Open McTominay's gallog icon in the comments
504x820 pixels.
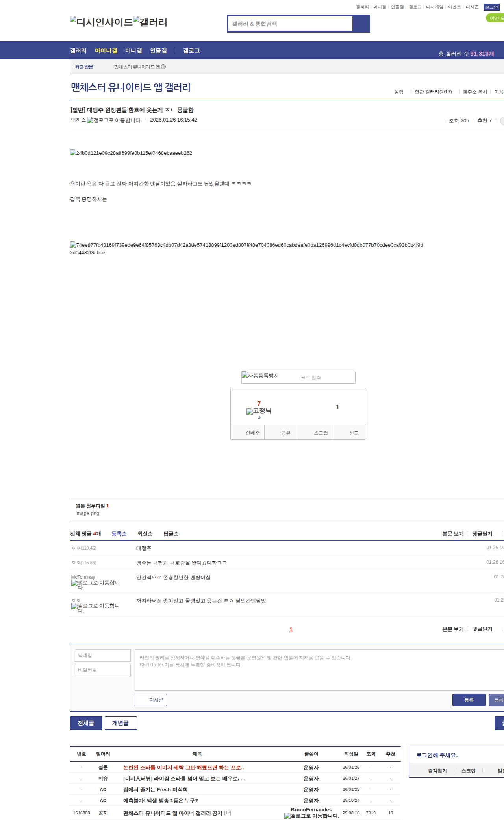(95, 585)
